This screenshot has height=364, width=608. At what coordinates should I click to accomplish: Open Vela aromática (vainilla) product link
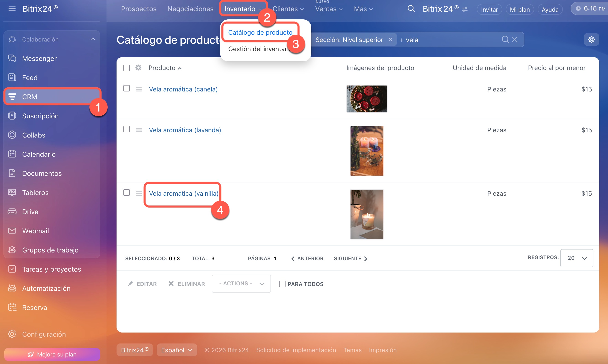click(x=183, y=194)
